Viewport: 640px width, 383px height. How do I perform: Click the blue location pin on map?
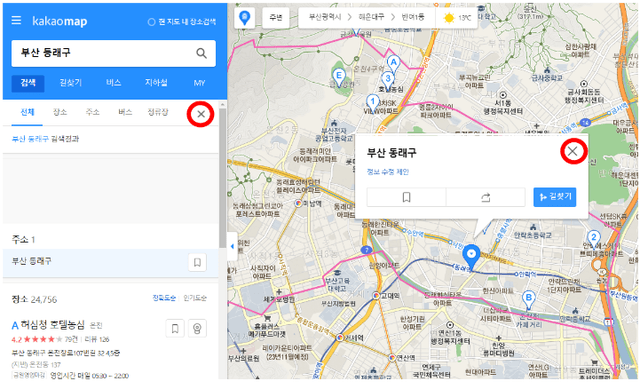coord(471,256)
